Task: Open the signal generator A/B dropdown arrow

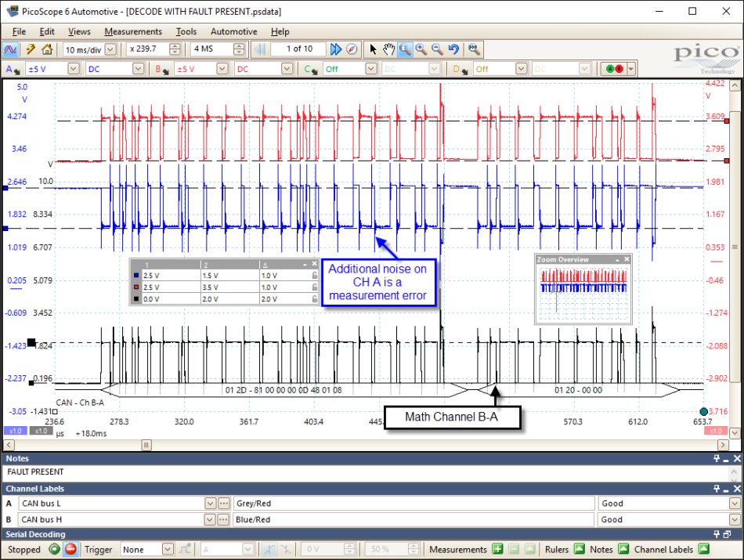Action: (631, 69)
